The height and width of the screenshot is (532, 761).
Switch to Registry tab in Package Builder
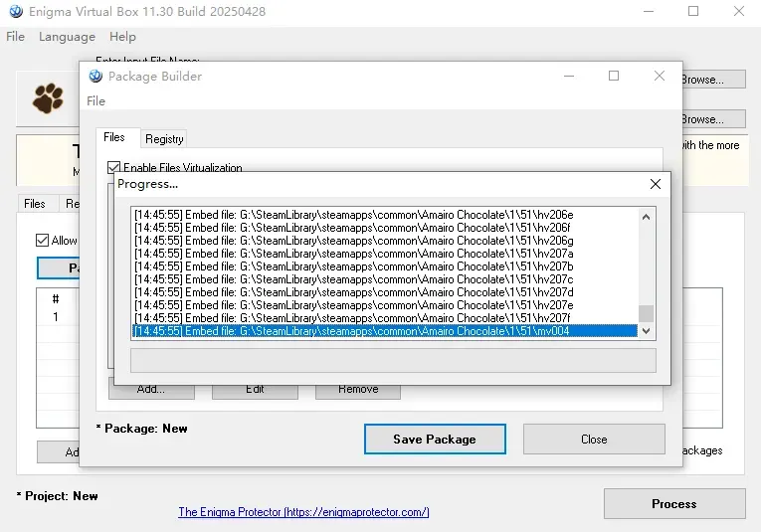point(164,139)
